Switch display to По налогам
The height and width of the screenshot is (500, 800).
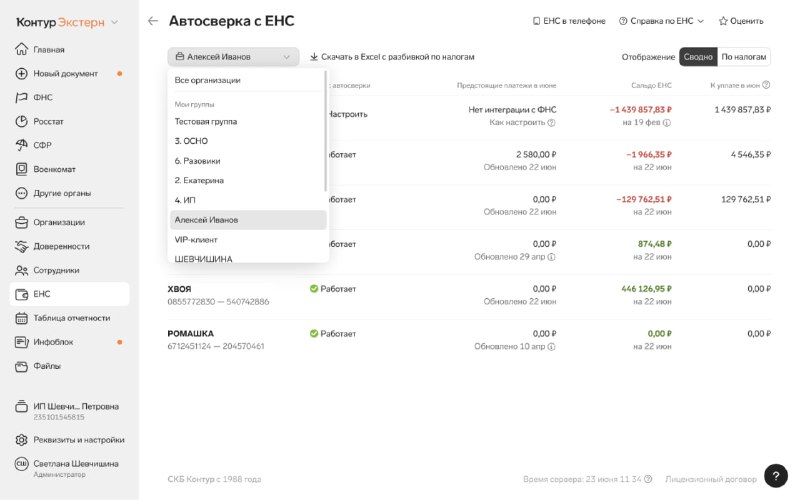tap(743, 57)
